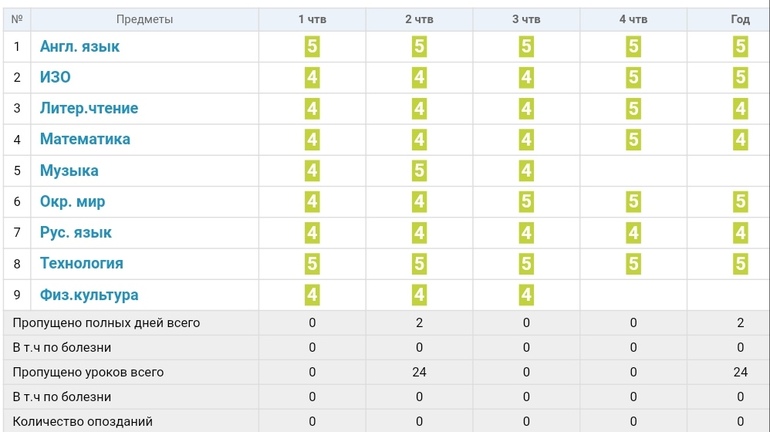Open the Англ. язык subject link
This screenshot has height=432, width=770.
[x=80, y=47]
